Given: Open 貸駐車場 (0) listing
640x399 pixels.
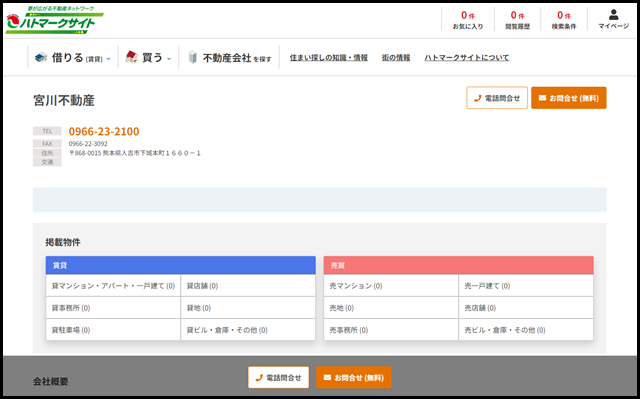Looking at the screenshot, I should click(x=113, y=330).
